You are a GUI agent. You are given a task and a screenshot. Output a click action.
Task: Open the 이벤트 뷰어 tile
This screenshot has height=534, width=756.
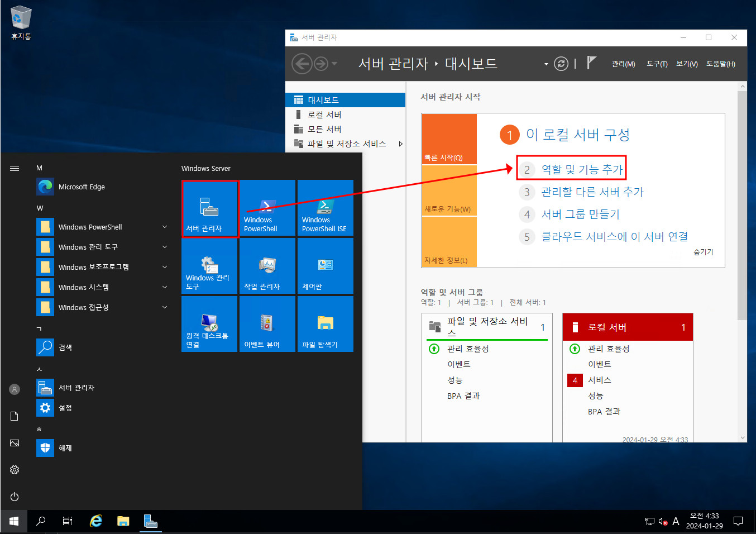tap(267, 324)
